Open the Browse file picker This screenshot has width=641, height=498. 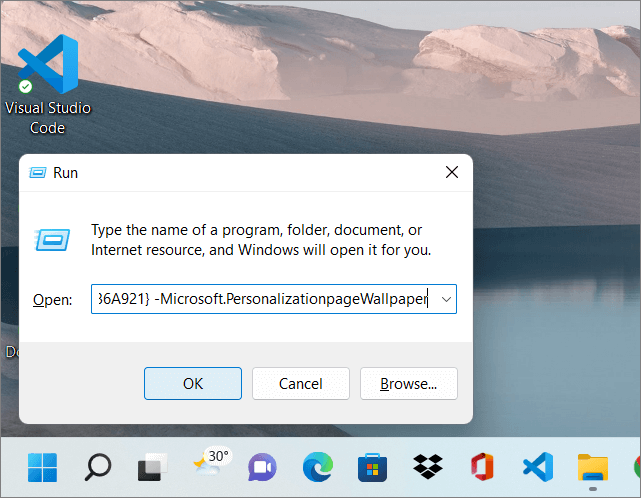408,384
